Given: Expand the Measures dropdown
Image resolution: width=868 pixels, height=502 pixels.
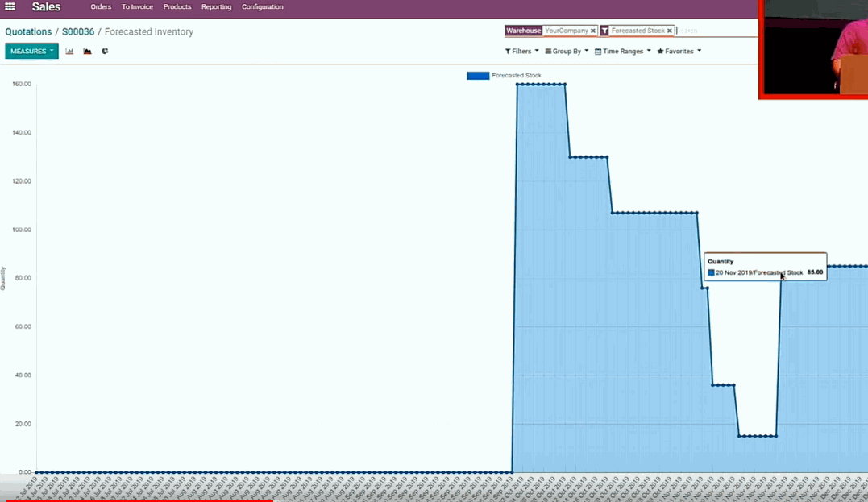Looking at the screenshot, I should tap(31, 52).
